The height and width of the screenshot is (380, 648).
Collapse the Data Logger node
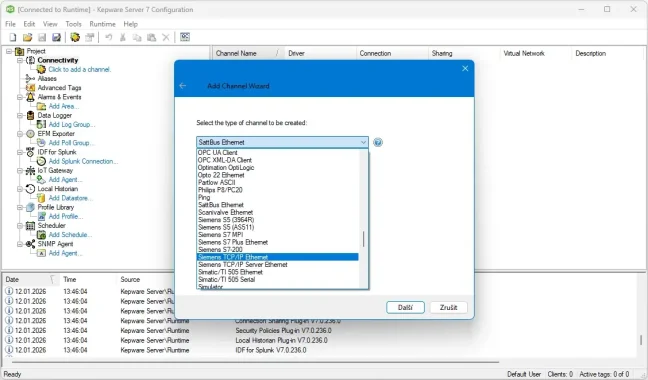[x=20, y=116]
